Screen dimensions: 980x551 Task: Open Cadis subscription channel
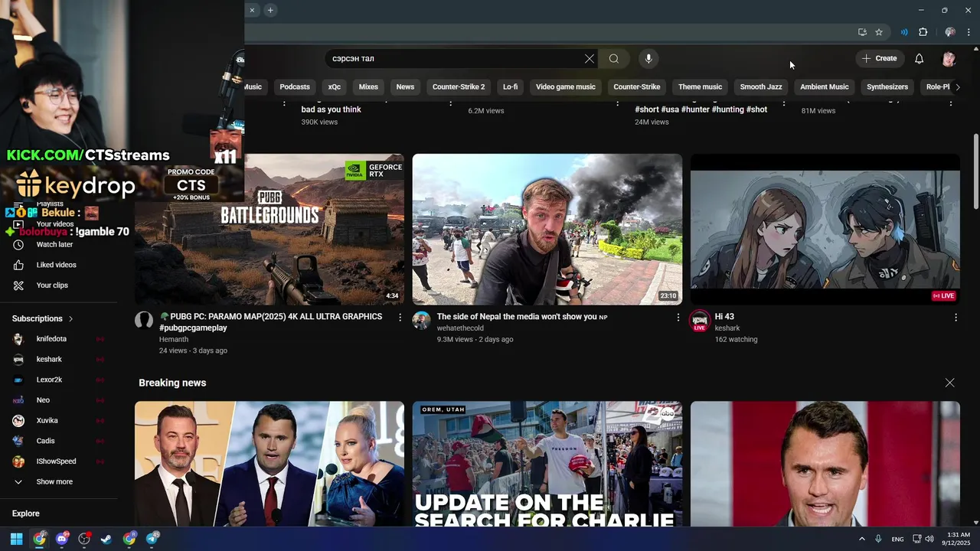[x=58, y=441]
